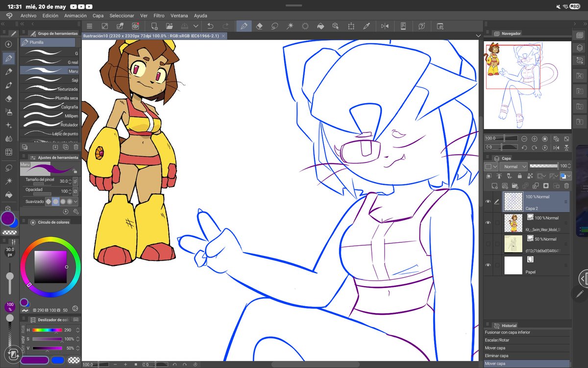Show the 50% Normal reference layer
This screenshot has width=588, height=368.
(488, 244)
